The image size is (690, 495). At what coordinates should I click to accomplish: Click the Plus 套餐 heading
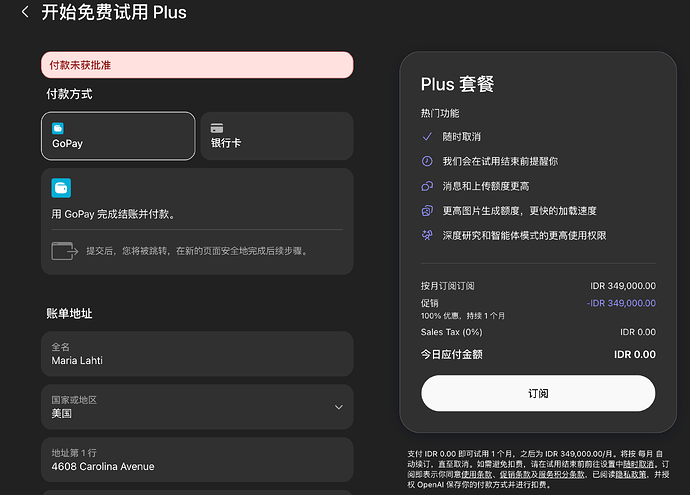pyautogui.click(x=457, y=84)
